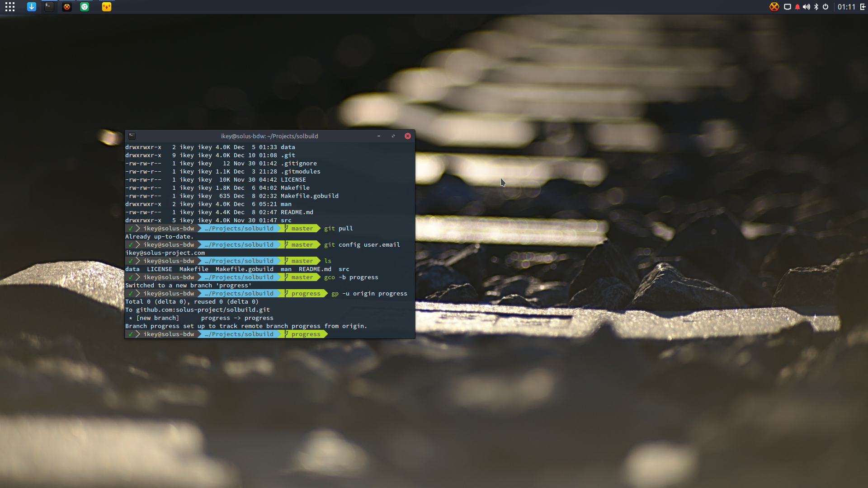Image resolution: width=868 pixels, height=488 pixels.
Task: Open the side panel arrow icon
Action: click(x=863, y=7)
